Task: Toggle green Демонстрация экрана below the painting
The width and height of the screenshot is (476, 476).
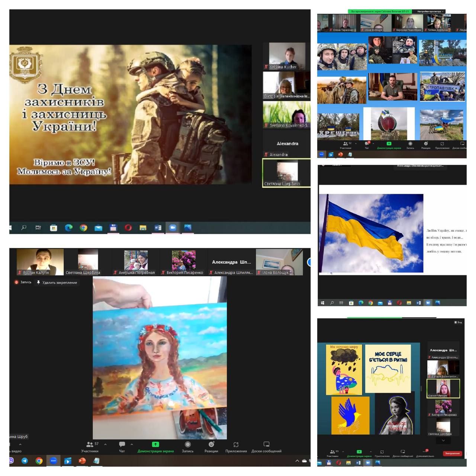Action: click(155, 446)
